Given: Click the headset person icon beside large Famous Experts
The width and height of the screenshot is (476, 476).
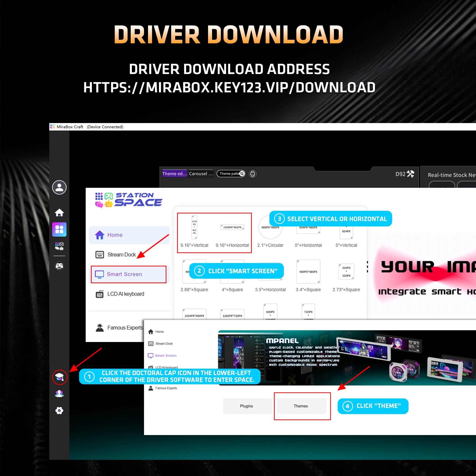Looking at the screenshot, I should coord(99,328).
